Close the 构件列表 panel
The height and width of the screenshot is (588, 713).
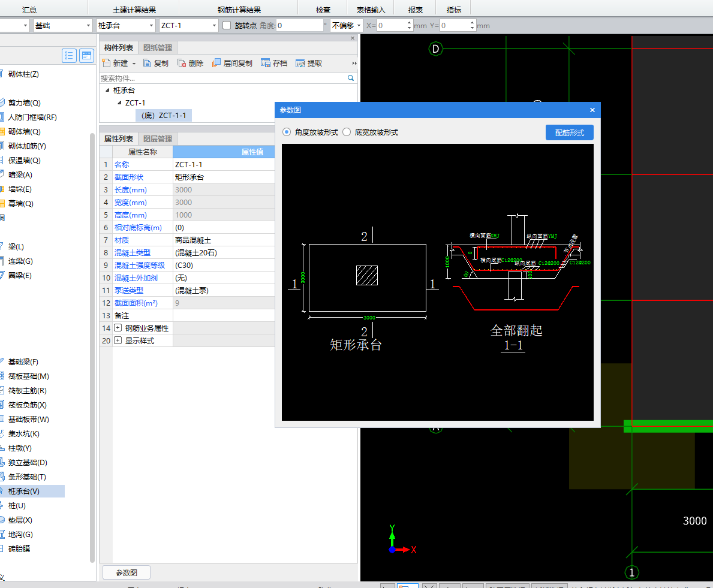[x=353, y=38]
